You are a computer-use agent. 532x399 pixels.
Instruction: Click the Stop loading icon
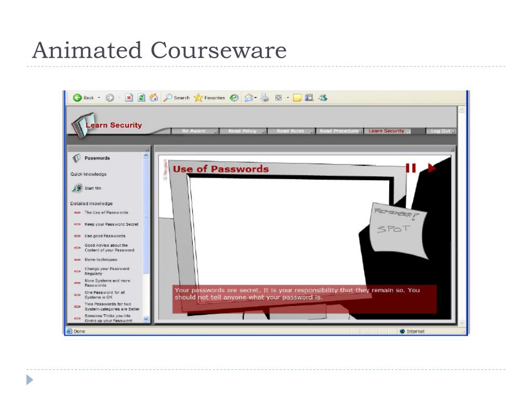129,98
